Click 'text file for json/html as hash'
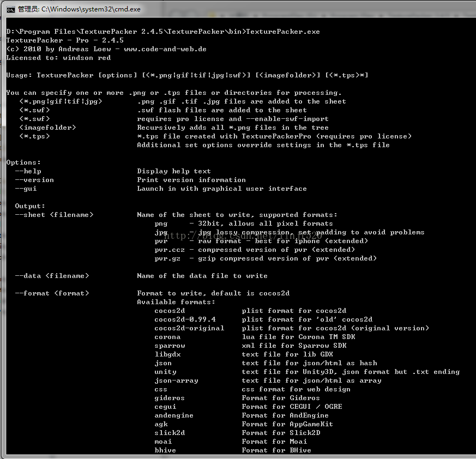Viewport: 476px width, 459px height. point(309,364)
